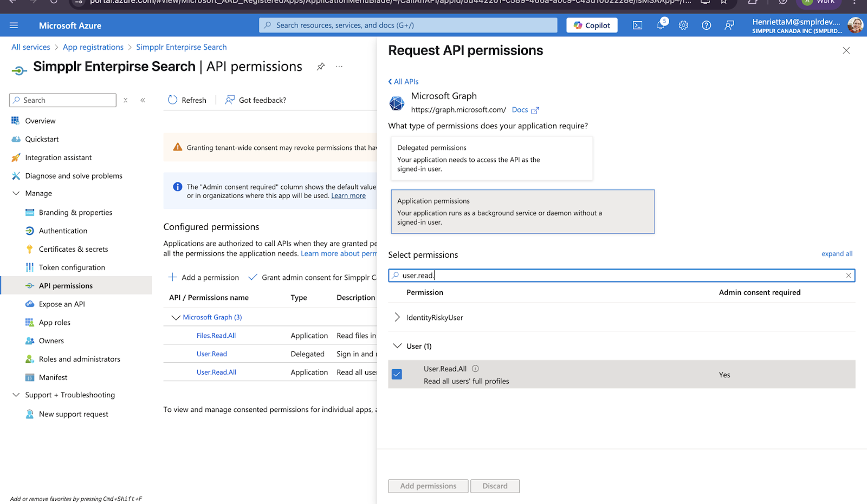Open the hamburger portal menu
Image resolution: width=867 pixels, height=504 pixels.
click(14, 25)
